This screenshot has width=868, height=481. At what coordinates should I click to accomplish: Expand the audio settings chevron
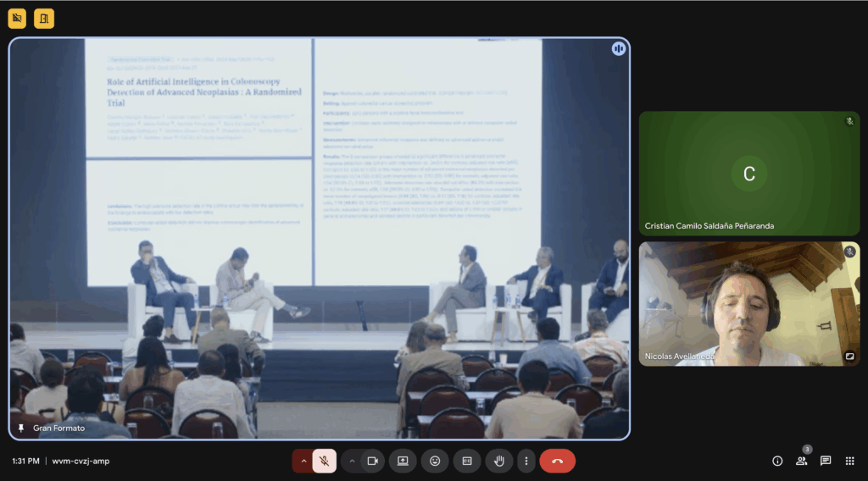pyautogui.click(x=303, y=461)
